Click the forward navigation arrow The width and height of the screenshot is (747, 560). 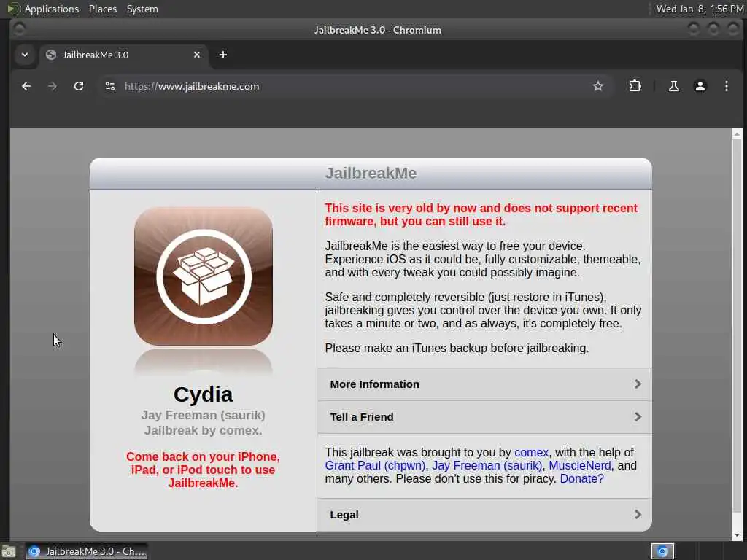click(x=53, y=86)
